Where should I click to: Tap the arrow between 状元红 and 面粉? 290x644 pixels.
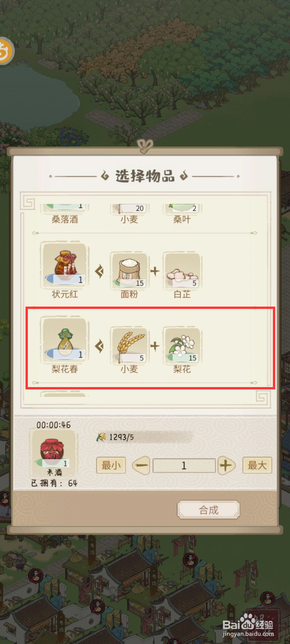[99, 271]
